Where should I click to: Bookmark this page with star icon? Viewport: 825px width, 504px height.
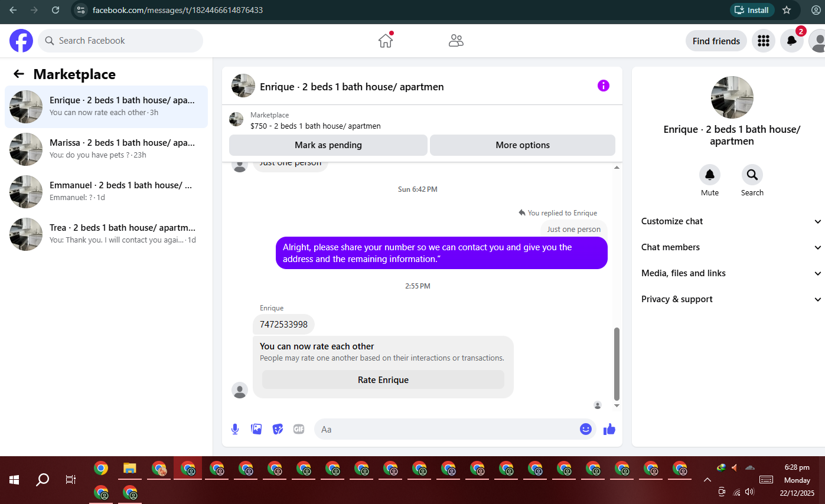click(x=787, y=10)
